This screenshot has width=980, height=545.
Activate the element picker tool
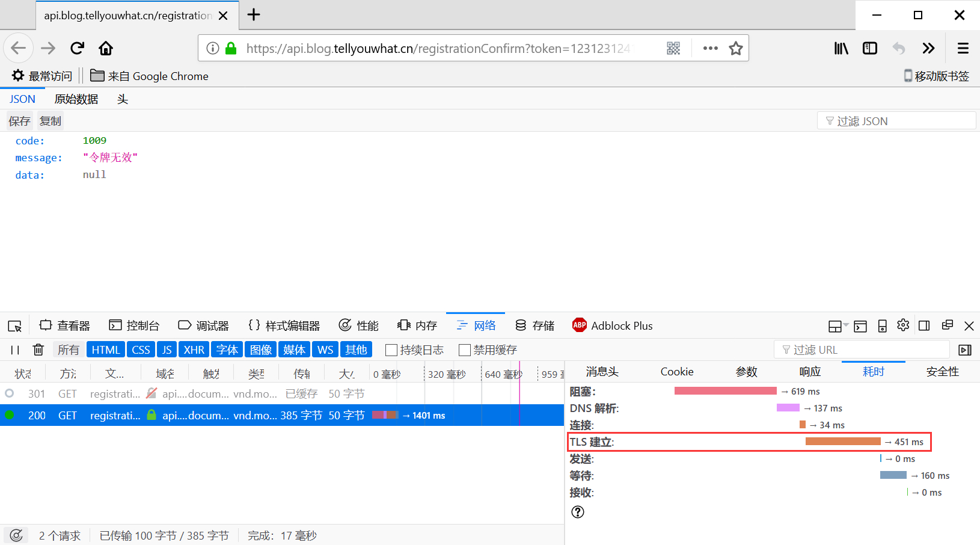[x=15, y=326]
